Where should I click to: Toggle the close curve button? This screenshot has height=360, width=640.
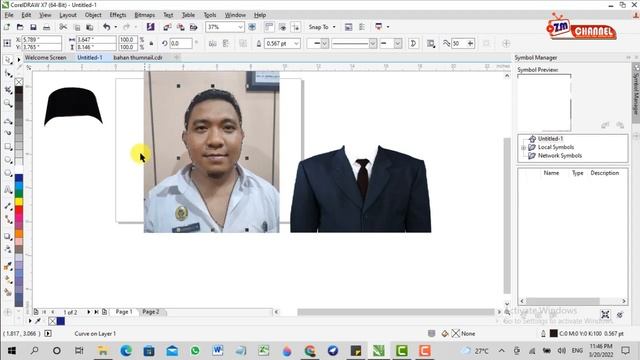click(x=413, y=43)
